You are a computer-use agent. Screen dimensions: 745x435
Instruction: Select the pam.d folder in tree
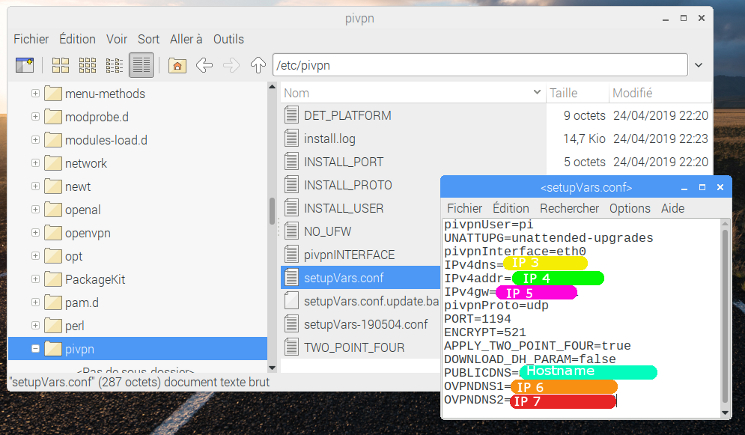click(82, 303)
